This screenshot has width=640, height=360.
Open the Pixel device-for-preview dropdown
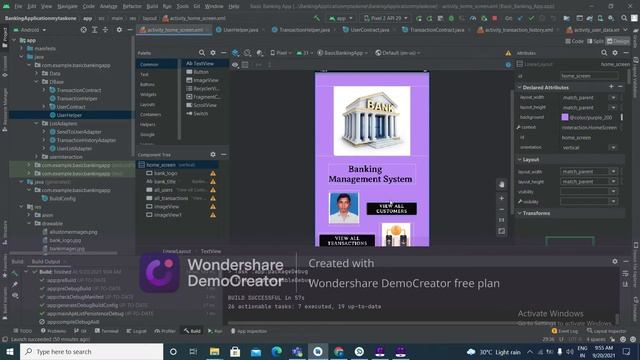(x=281, y=53)
